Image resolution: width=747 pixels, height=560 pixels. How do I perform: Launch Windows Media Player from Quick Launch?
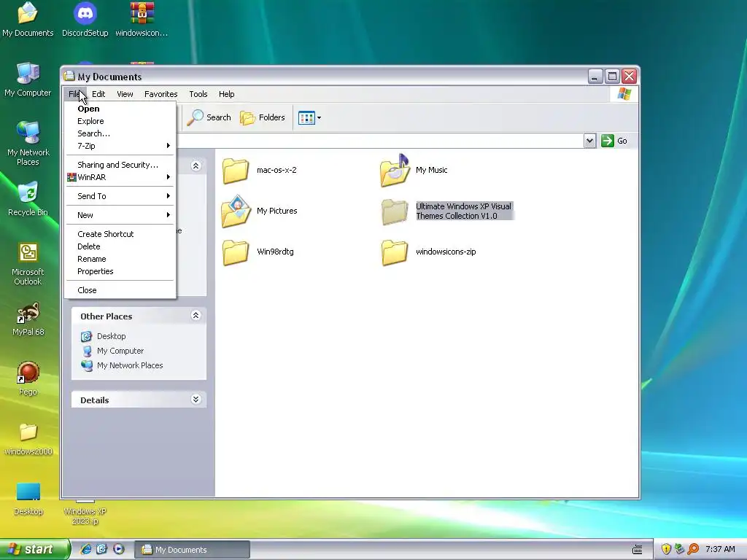(119, 549)
